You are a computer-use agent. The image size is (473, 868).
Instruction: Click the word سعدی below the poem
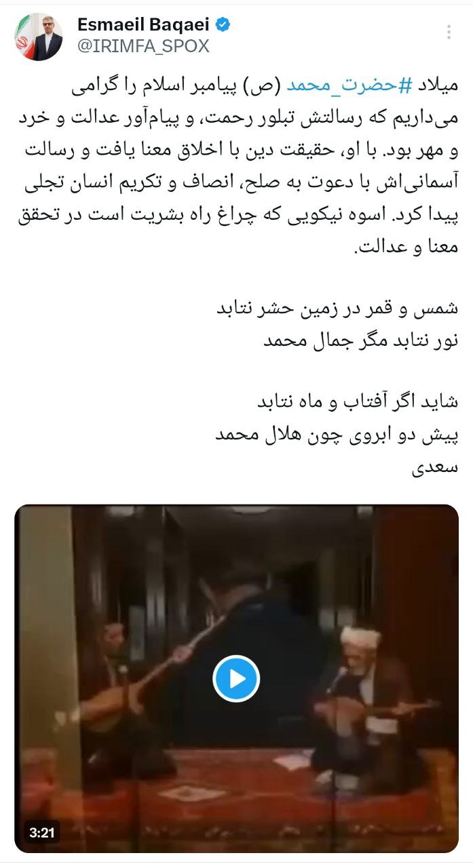point(436,467)
